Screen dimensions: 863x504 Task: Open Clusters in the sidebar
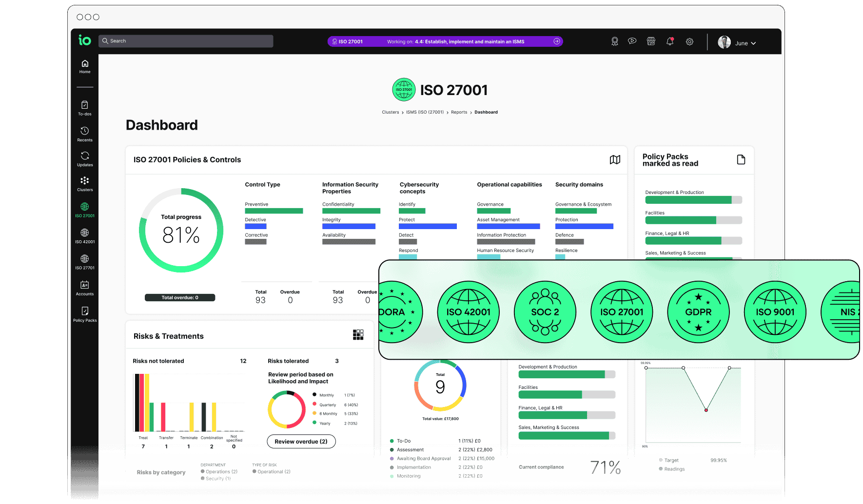tap(85, 184)
